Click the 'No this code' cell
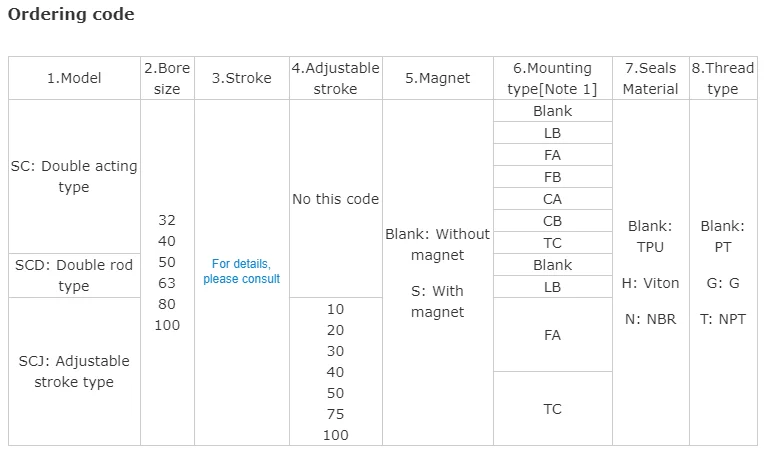The image size is (768, 459). tap(335, 199)
